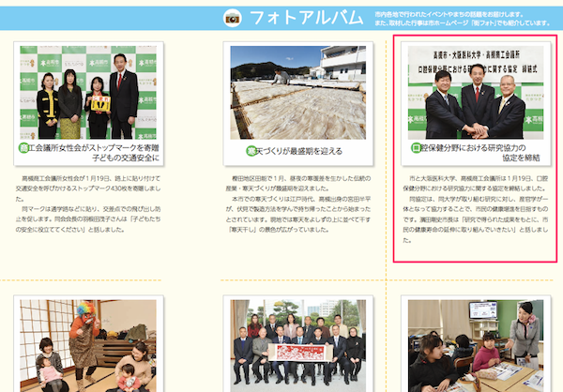Open photo of ogre costume with children
This screenshot has height=392, width=563.
click(x=88, y=346)
